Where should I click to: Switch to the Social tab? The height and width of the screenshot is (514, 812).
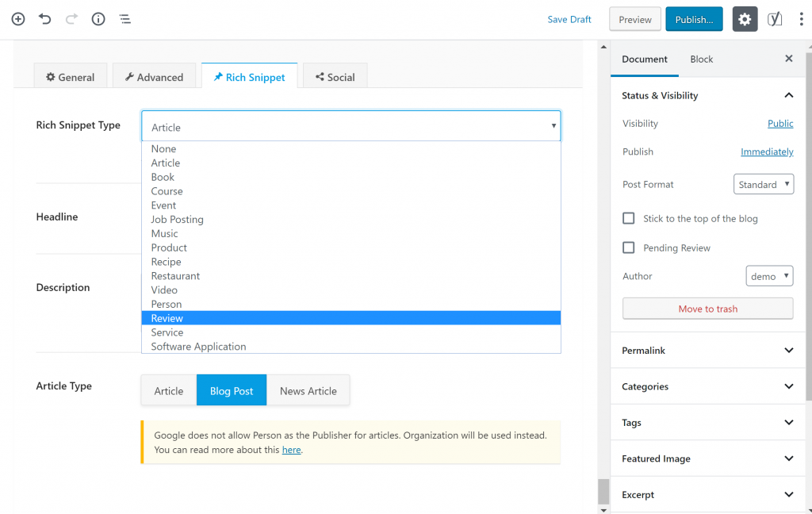335,77
